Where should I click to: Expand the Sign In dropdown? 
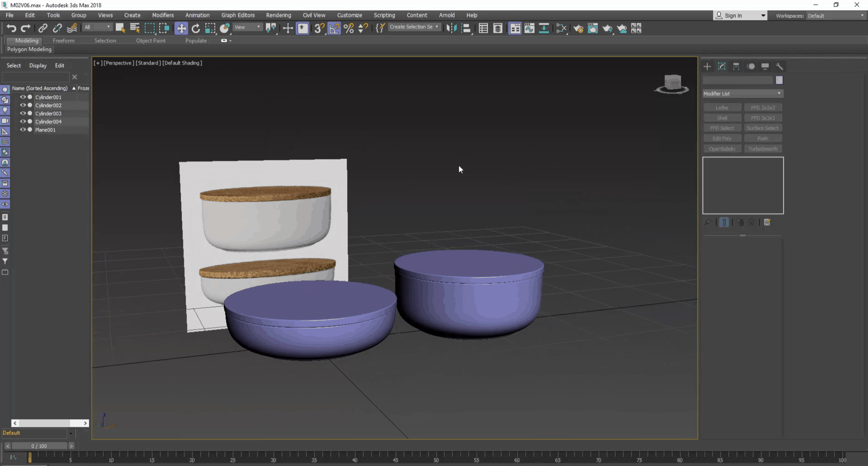(x=763, y=16)
